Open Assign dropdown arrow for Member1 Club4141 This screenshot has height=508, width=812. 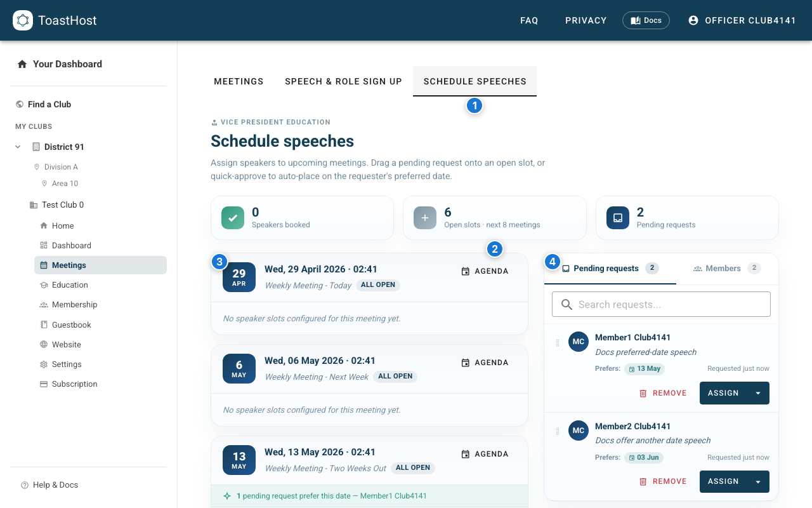click(758, 393)
